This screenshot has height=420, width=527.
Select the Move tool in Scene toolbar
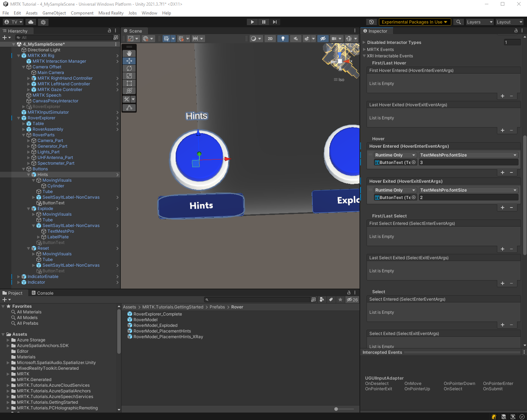pyautogui.click(x=129, y=61)
